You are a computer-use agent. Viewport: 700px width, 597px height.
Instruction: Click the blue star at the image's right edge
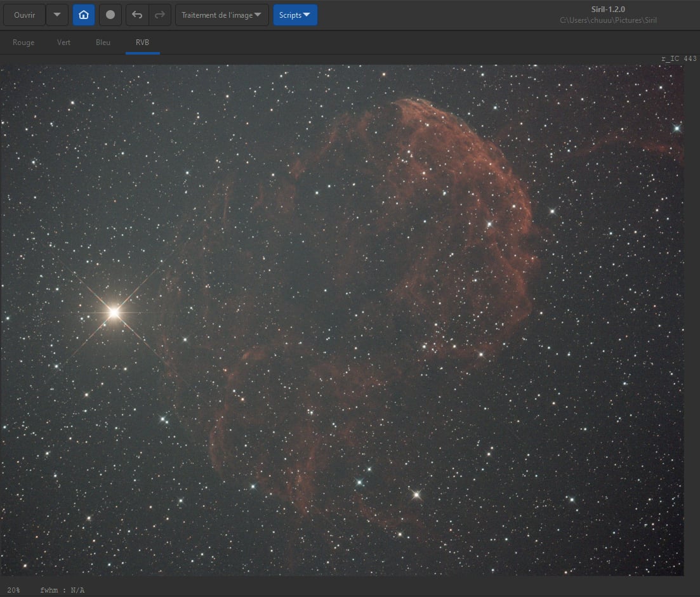(677, 129)
